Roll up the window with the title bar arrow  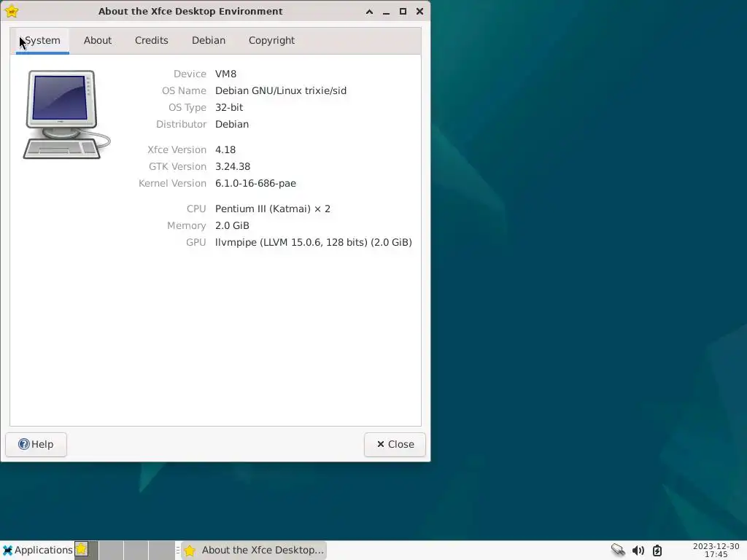click(x=369, y=12)
